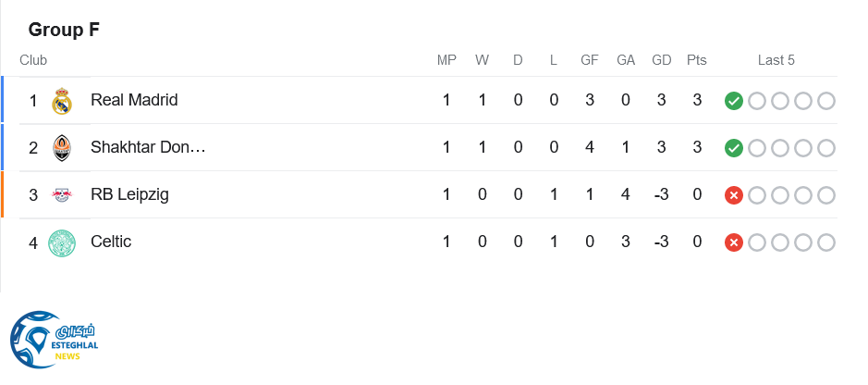Click the Shakhtar Donetsk club crest
Image resolution: width=868 pixels, height=385 pixels.
62,147
